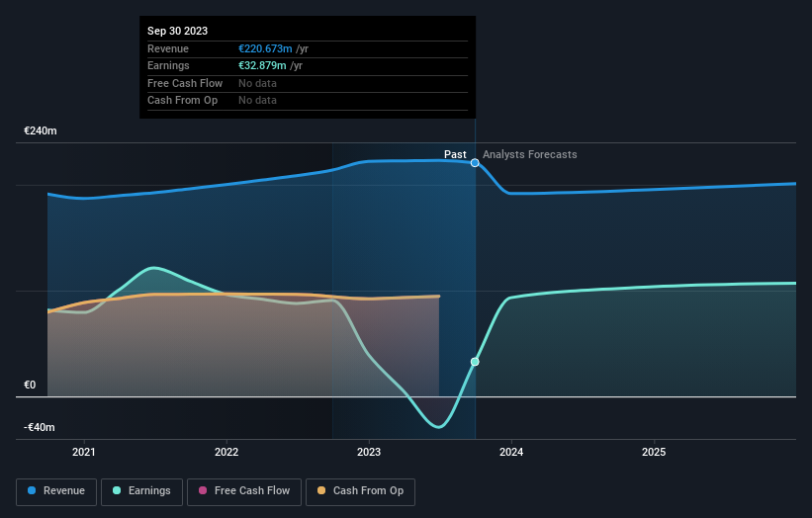Screen dimensions: 812x518
Task: Click the No data value beside Free Cash Flow
Action: pyautogui.click(x=257, y=83)
